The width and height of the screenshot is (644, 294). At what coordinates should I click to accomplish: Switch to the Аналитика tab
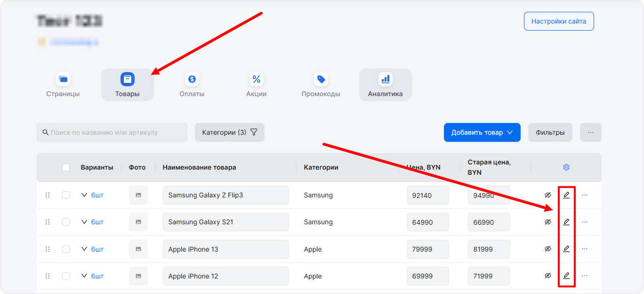tap(385, 85)
